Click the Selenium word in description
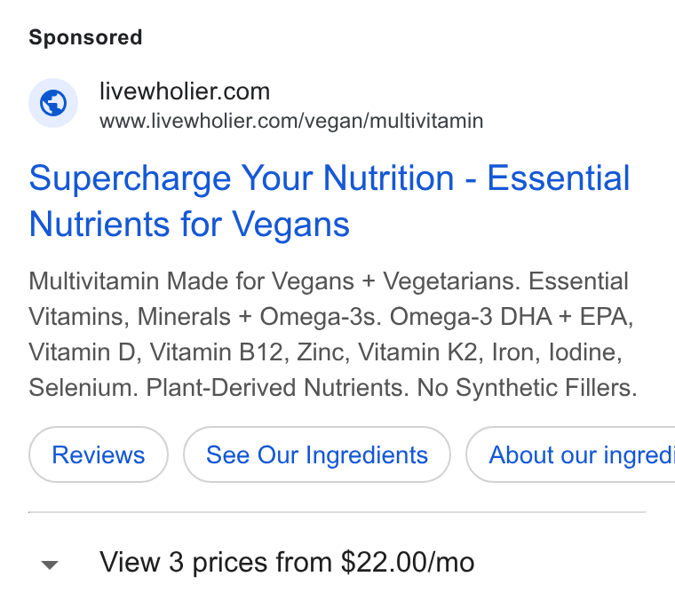The image size is (675, 616). point(83,388)
